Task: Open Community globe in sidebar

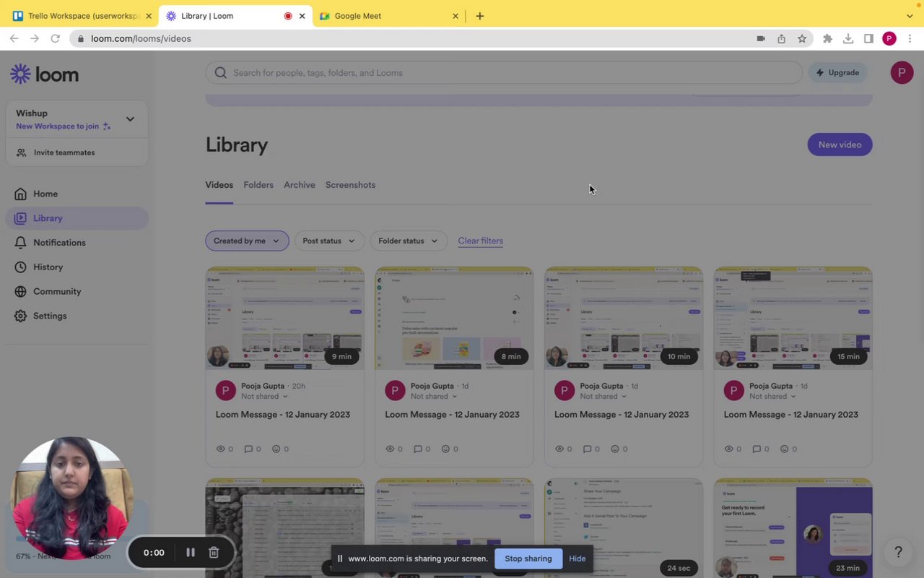Action: click(x=20, y=292)
